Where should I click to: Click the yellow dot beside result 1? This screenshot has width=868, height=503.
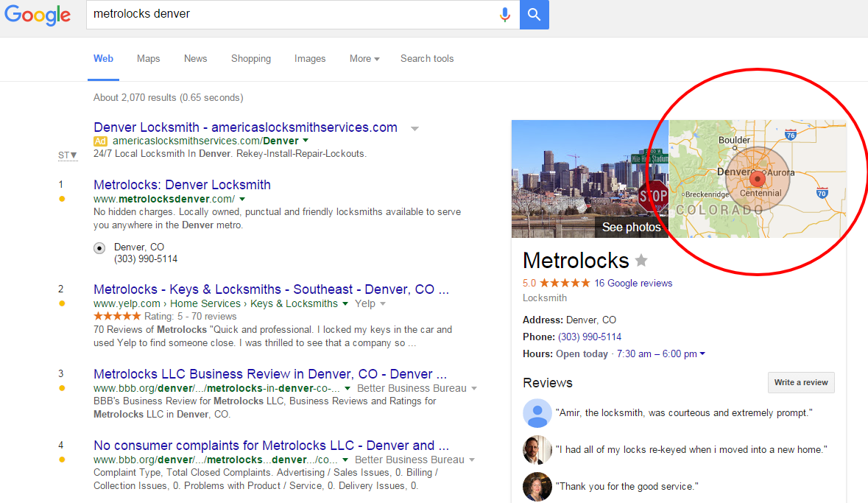tap(62, 199)
